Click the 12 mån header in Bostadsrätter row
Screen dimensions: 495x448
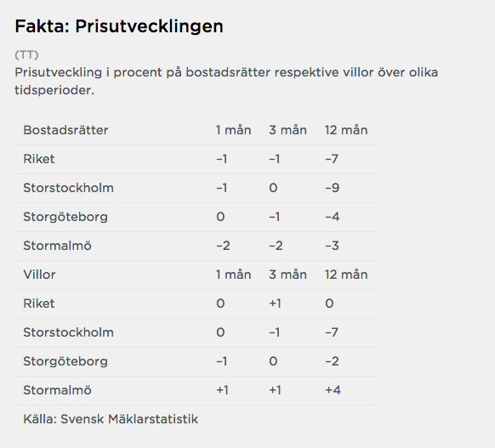pyautogui.click(x=346, y=130)
